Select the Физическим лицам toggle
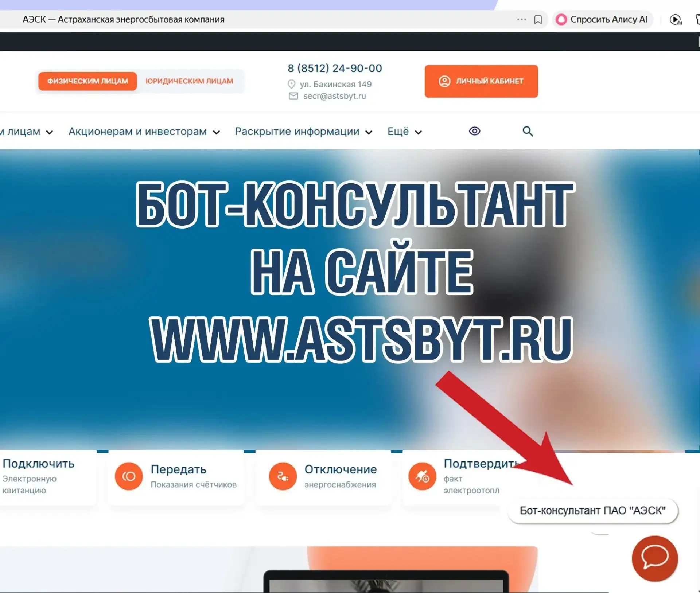This screenshot has height=593, width=700. click(x=87, y=81)
